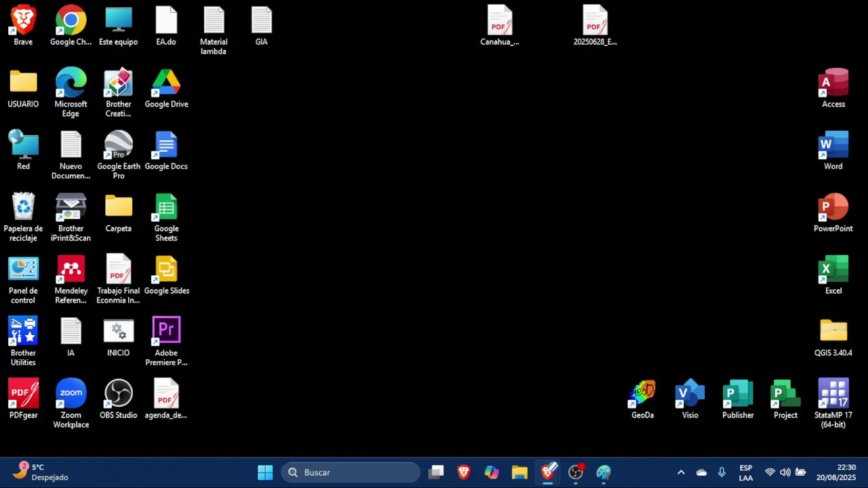868x488 pixels.
Task: Click the Buscar taskbar search box
Action: point(351,472)
